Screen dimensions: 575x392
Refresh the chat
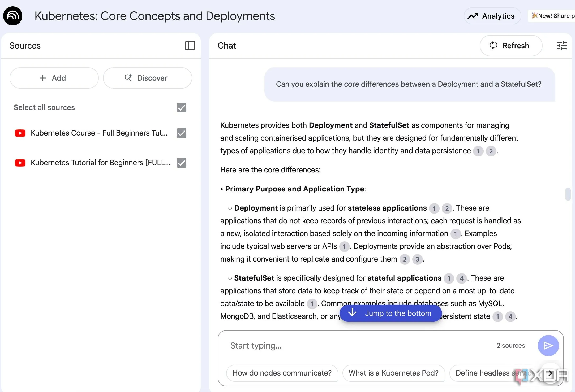tap(511, 46)
